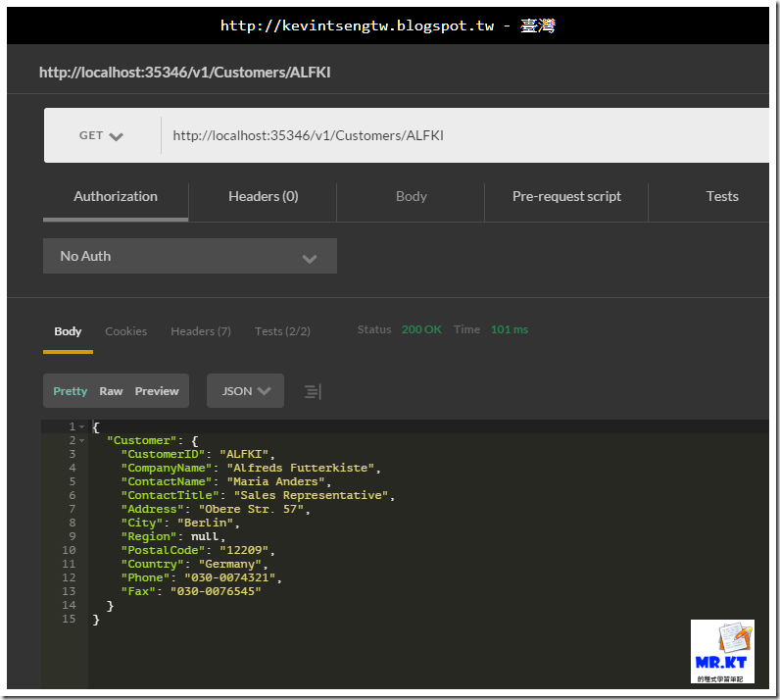Click the request URL input field
The image size is (780, 700).
click(464, 135)
